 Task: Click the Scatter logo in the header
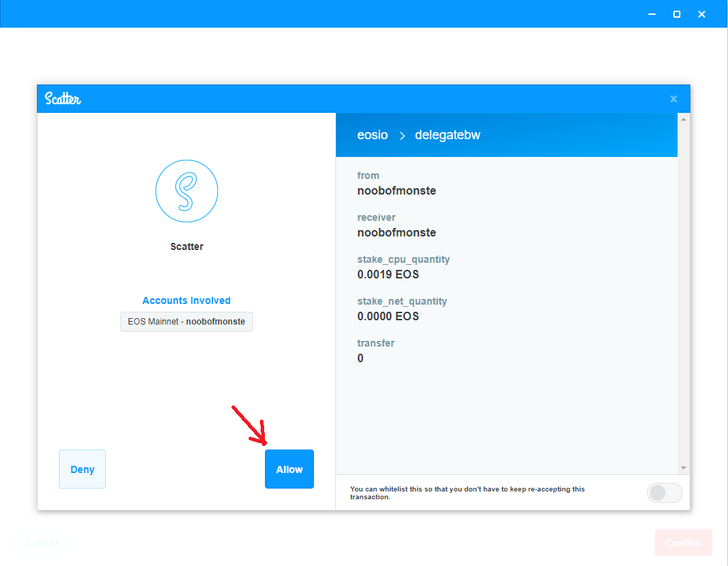pyautogui.click(x=63, y=99)
